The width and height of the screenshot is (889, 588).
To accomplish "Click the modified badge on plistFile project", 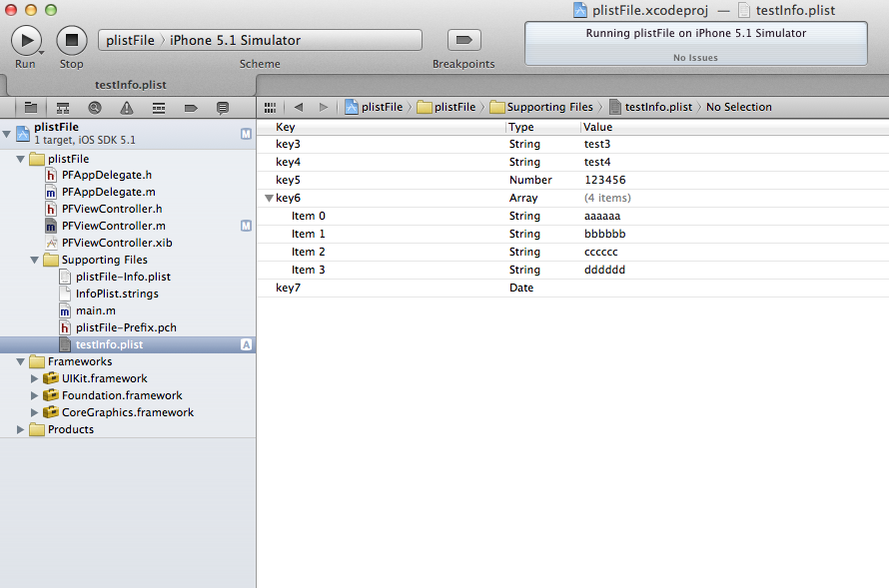I will tap(246, 134).
